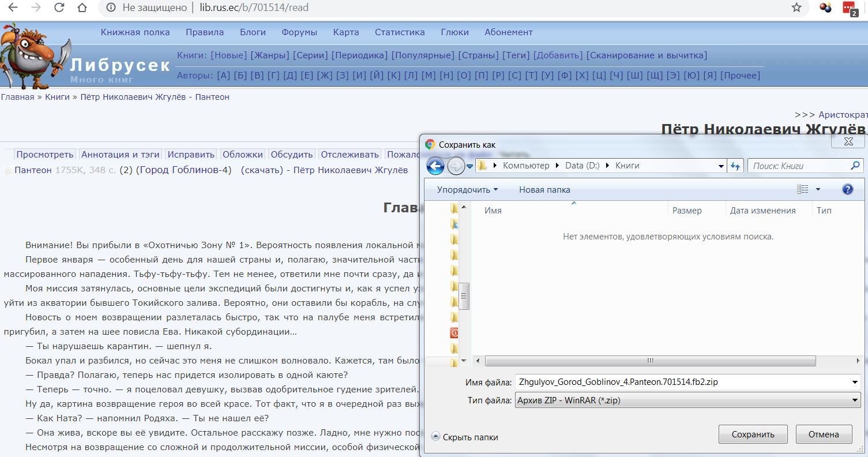Bookmark this page with the star icon
This screenshot has height=457, width=868.
[x=796, y=8]
